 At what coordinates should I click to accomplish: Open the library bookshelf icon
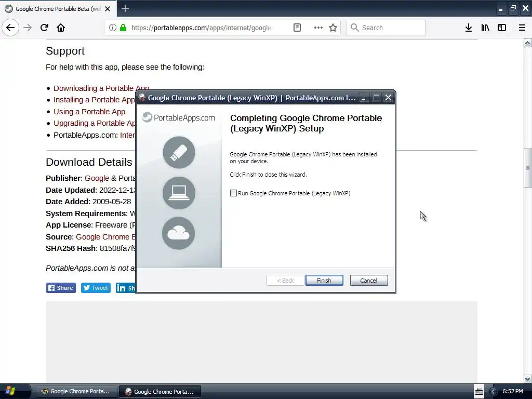tap(485, 28)
